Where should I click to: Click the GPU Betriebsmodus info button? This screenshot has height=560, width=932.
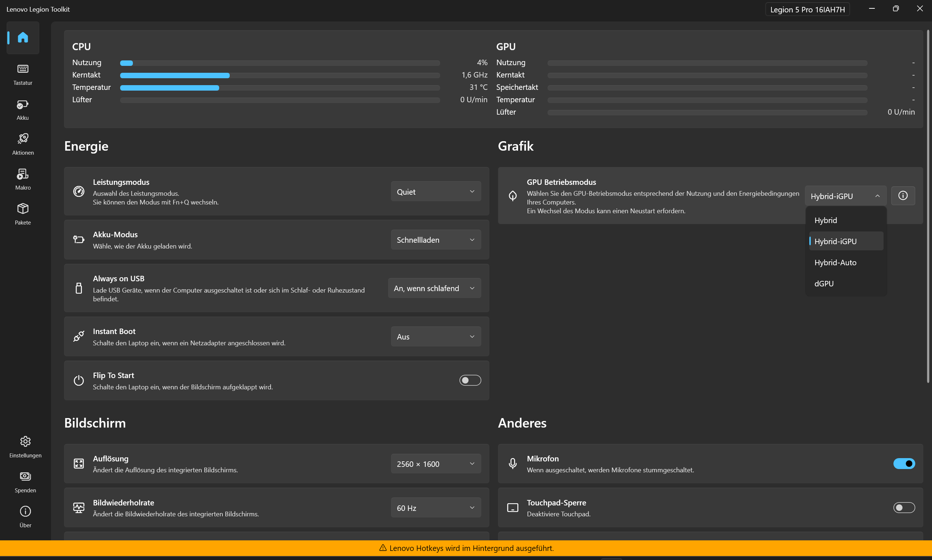click(x=903, y=195)
